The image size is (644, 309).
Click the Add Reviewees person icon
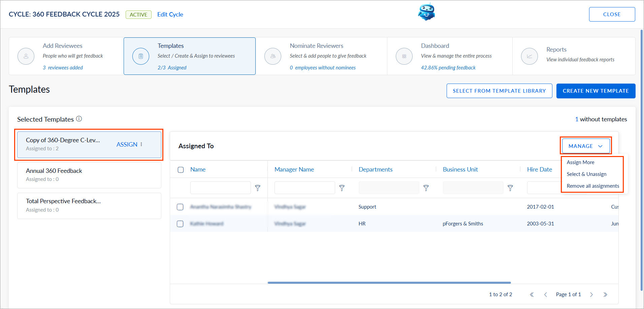pos(26,56)
